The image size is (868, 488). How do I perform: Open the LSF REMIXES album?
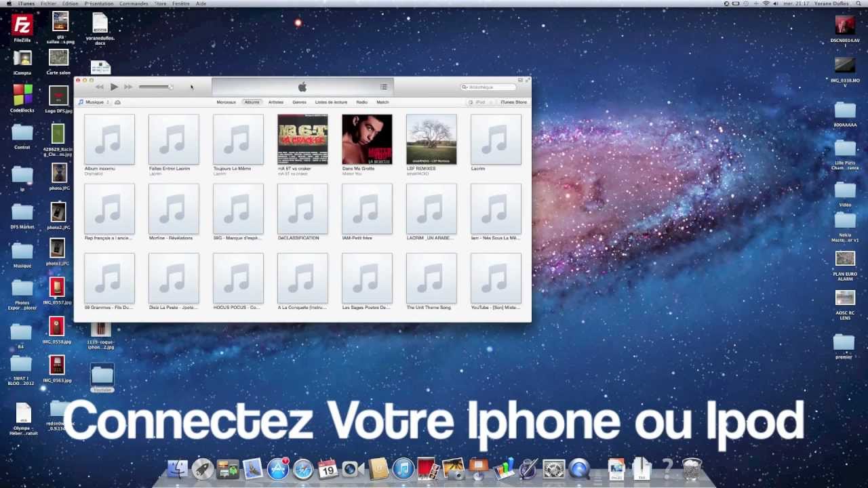pos(431,139)
